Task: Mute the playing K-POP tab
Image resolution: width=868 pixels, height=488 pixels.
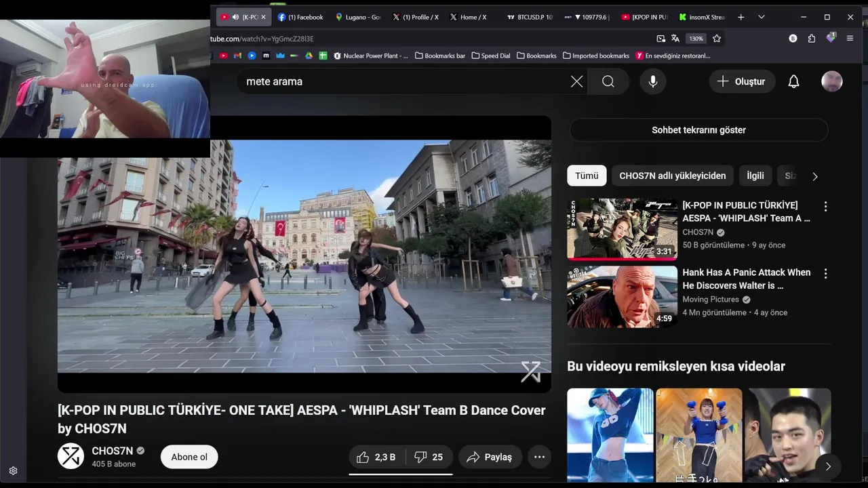Action: click(235, 17)
